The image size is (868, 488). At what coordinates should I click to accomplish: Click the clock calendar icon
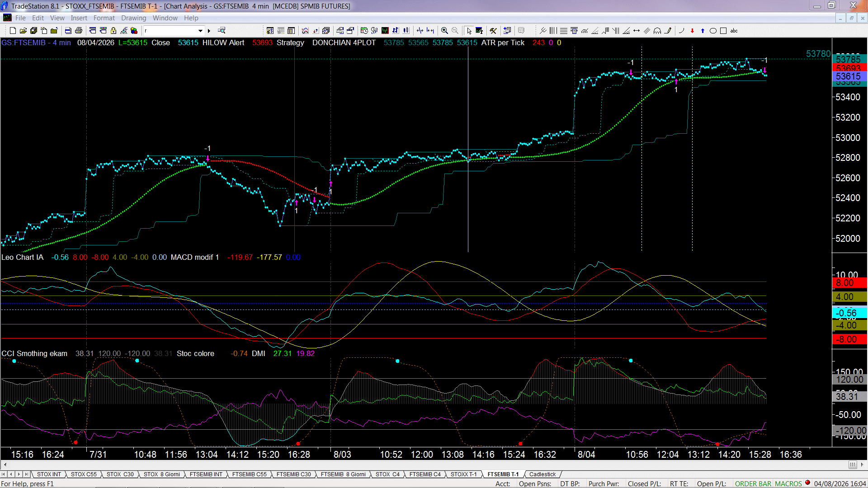(x=364, y=31)
